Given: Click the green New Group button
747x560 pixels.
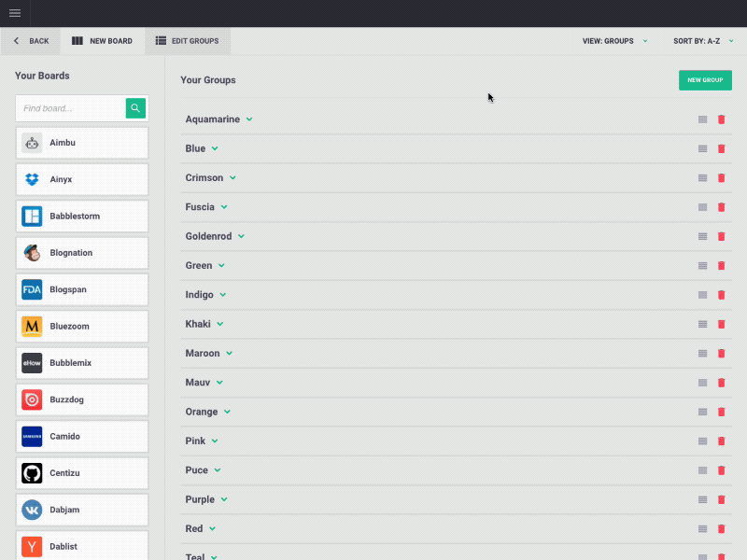Looking at the screenshot, I should point(705,80).
